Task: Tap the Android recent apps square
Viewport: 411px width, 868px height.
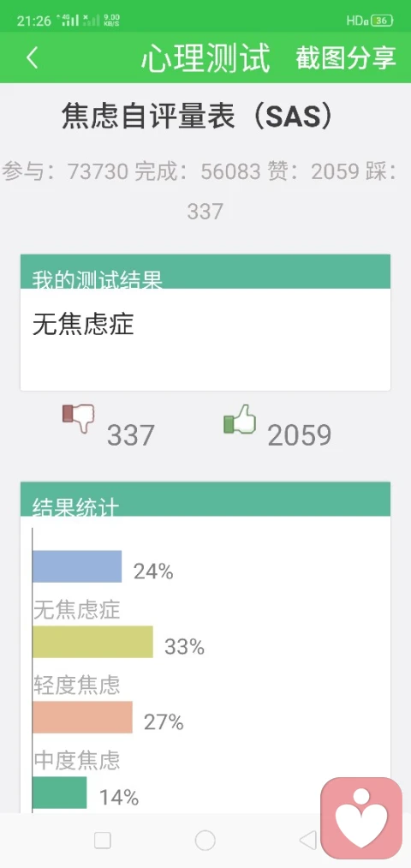Action: pyautogui.click(x=103, y=841)
